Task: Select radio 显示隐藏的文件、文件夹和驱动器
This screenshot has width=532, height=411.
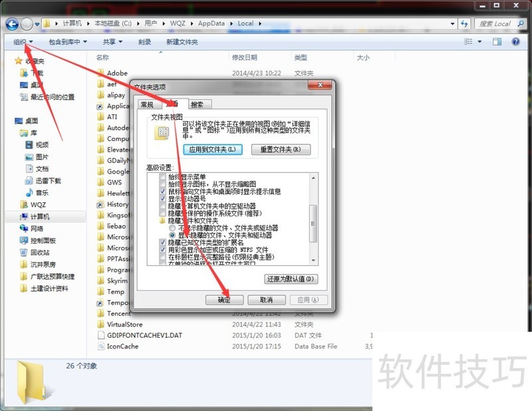Action: point(172,235)
